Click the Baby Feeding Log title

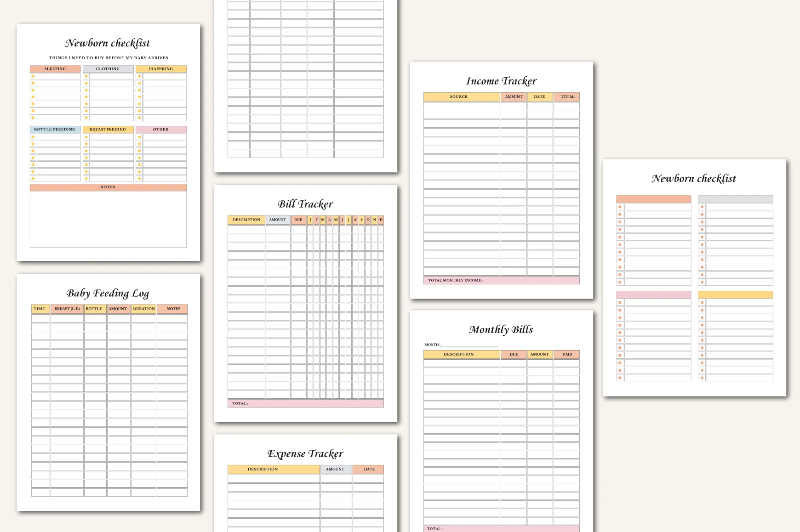click(x=108, y=293)
